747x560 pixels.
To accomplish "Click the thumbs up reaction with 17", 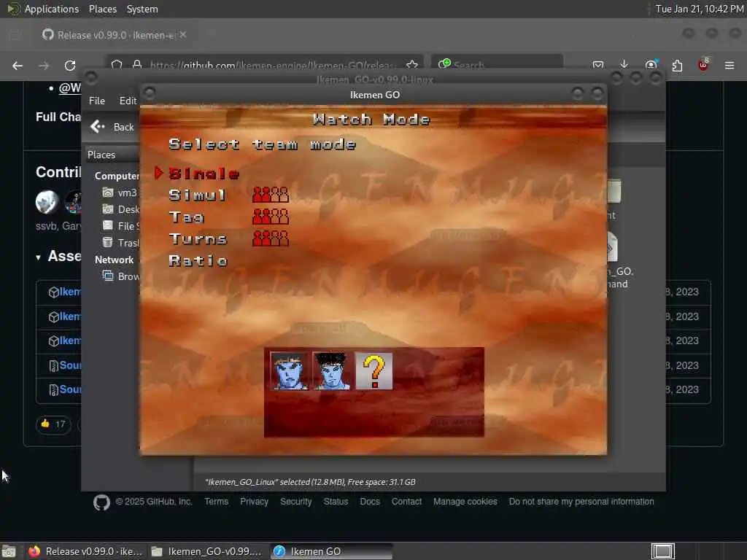I will click(x=53, y=424).
